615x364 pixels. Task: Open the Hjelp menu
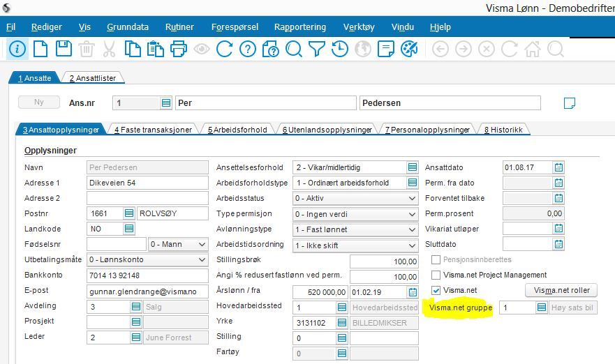point(440,27)
